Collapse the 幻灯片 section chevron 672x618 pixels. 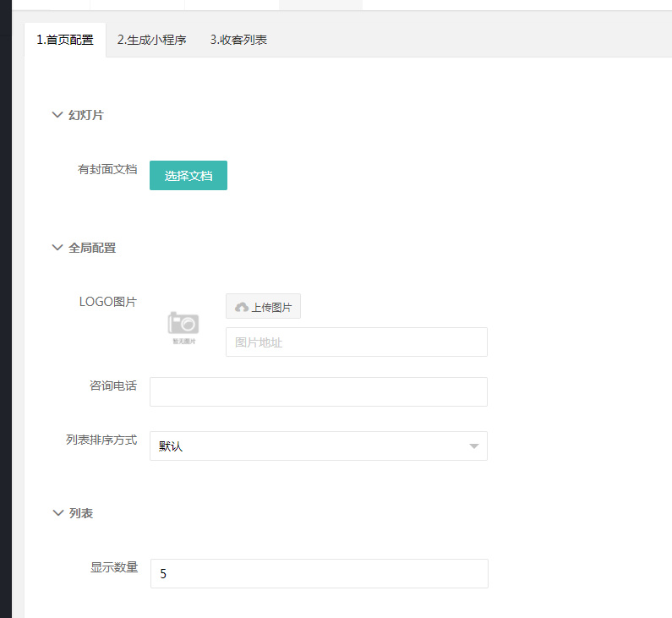[x=57, y=115]
